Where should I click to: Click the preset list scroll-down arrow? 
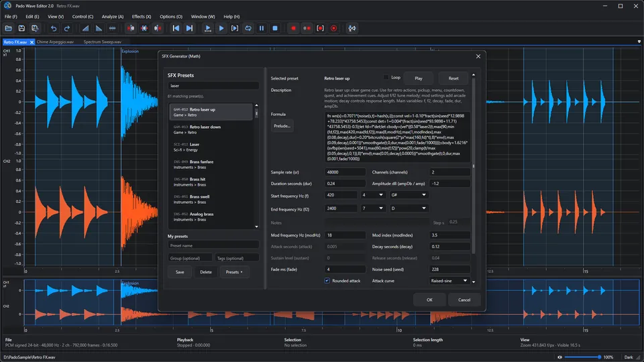pyautogui.click(x=257, y=227)
